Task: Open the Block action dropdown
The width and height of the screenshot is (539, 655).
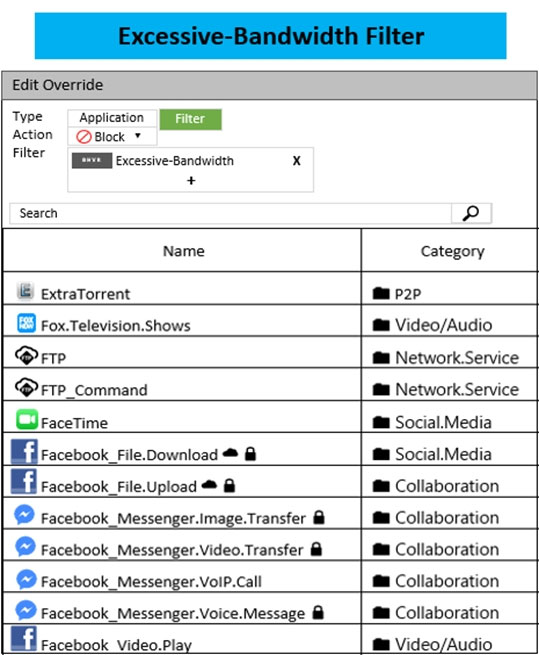Action: tap(112, 137)
